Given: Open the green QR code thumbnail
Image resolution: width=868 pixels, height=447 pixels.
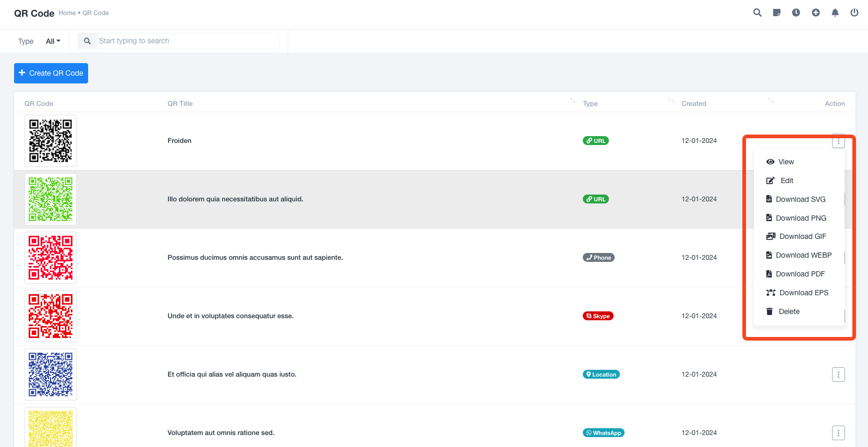Looking at the screenshot, I should click(x=51, y=199).
